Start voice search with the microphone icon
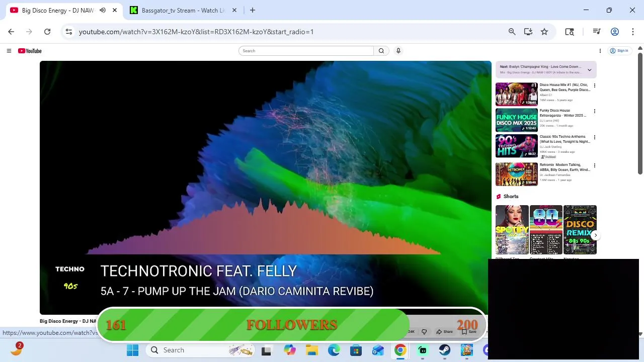The image size is (644, 362). click(398, 51)
